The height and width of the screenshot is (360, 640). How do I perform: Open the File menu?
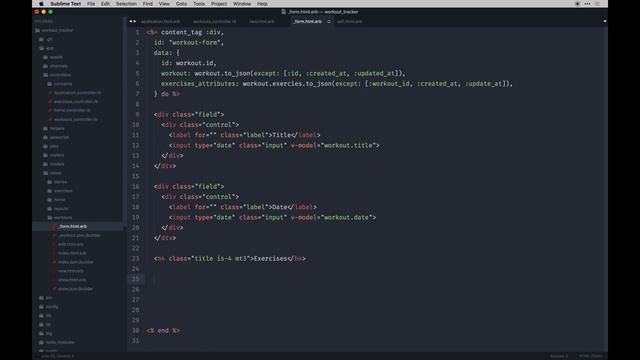91,4
